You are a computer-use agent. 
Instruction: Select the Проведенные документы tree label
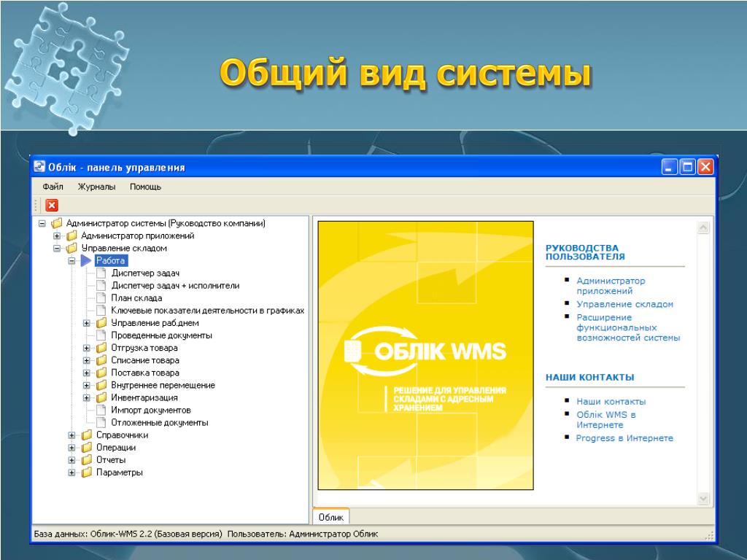click(x=161, y=335)
